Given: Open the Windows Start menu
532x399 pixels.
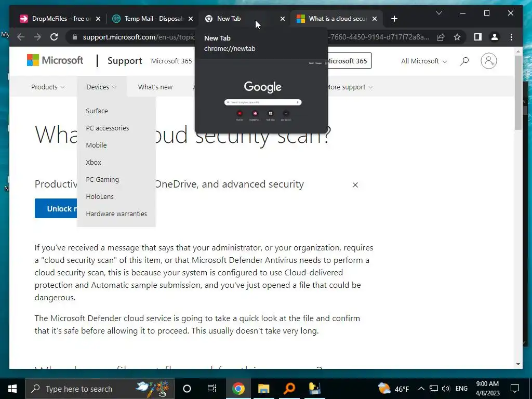Looking at the screenshot, I should tap(12, 389).
